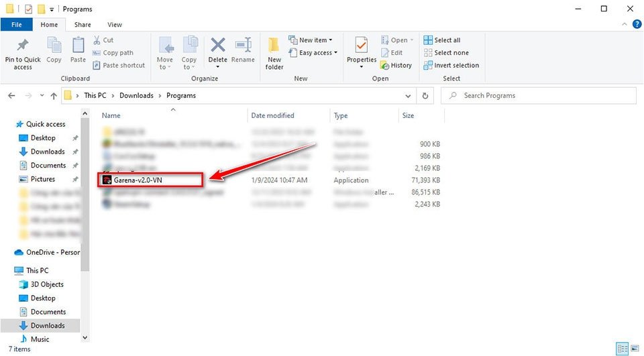Click the Delete icon in the ribbon
644x356 pixels.
(217, 45)
